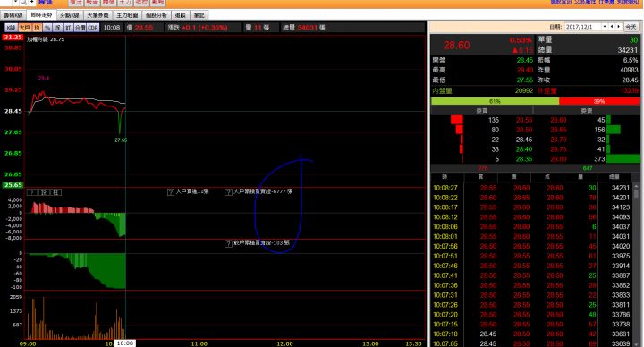Switch to the 分點K線 tab
Viewport: 644px width, 347px height.
coord(70,15)
